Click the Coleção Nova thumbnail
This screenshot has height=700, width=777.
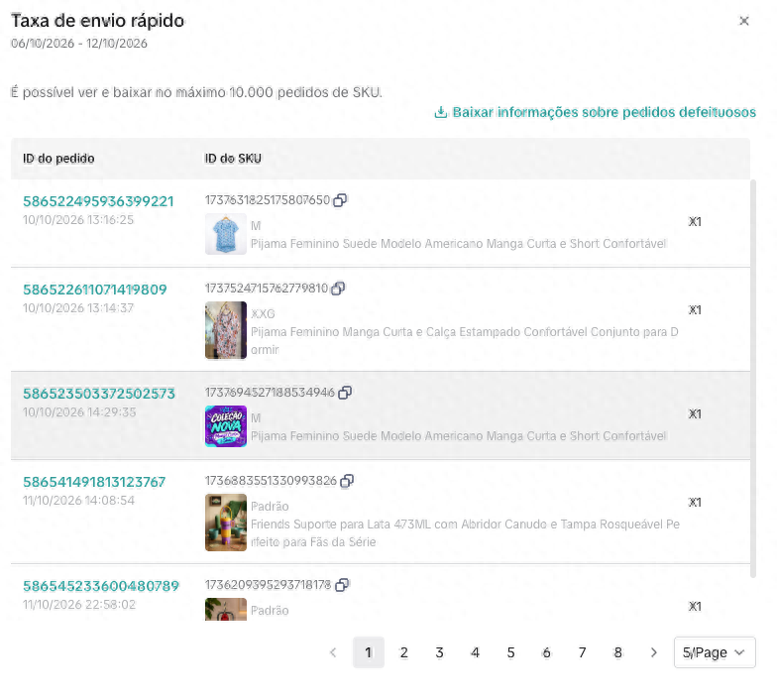point(226,426)
